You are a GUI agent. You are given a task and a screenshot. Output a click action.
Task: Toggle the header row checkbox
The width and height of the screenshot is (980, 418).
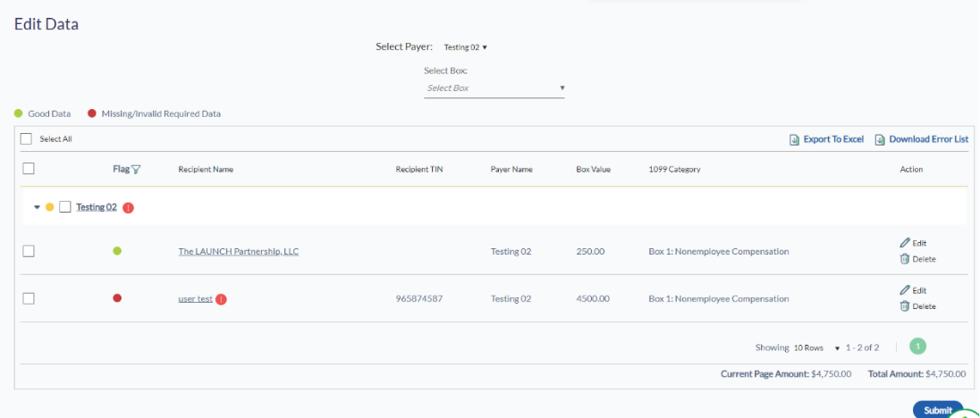click(28, 169)
